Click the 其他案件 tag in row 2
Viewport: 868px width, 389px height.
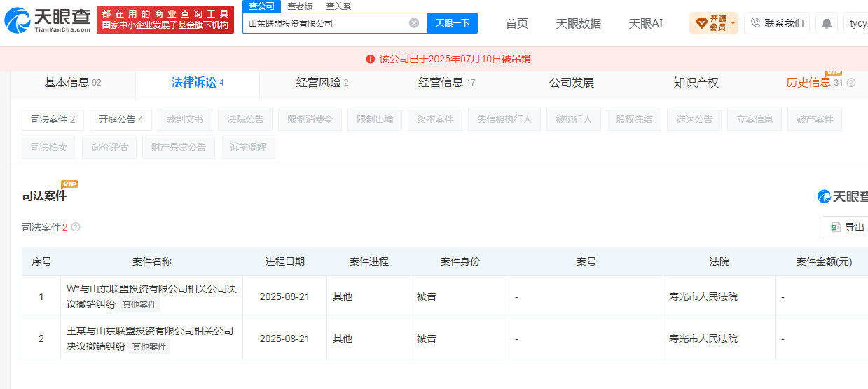pyautogui.click(x=149, y=347)
